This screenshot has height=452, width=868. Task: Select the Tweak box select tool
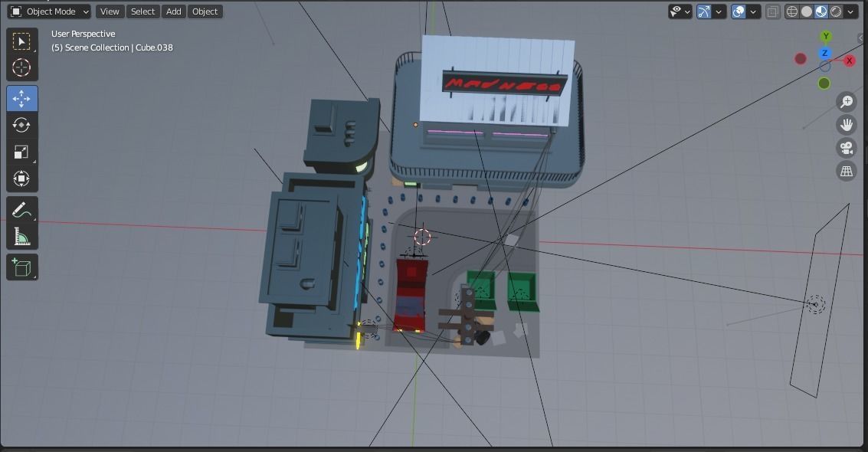click(x=21, y=41)
